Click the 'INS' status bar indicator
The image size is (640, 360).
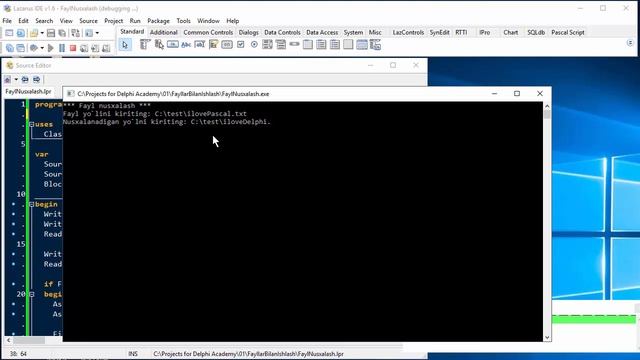[x=133, y=354]
